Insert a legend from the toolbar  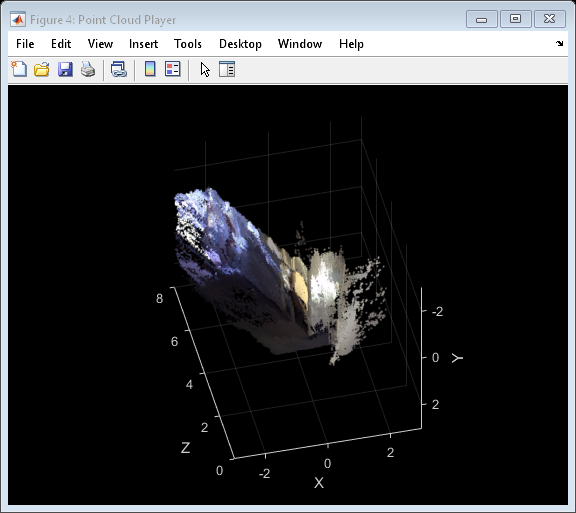coord(173,69)
